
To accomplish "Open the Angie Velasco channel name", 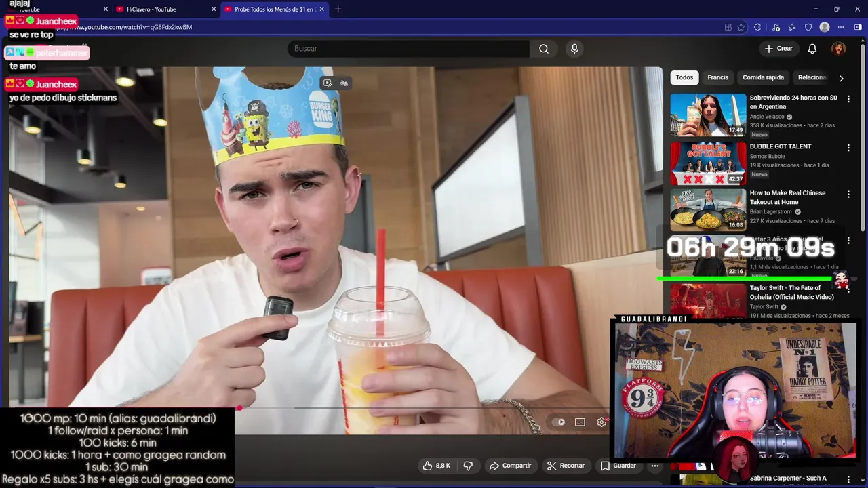I will pos(767,117).
